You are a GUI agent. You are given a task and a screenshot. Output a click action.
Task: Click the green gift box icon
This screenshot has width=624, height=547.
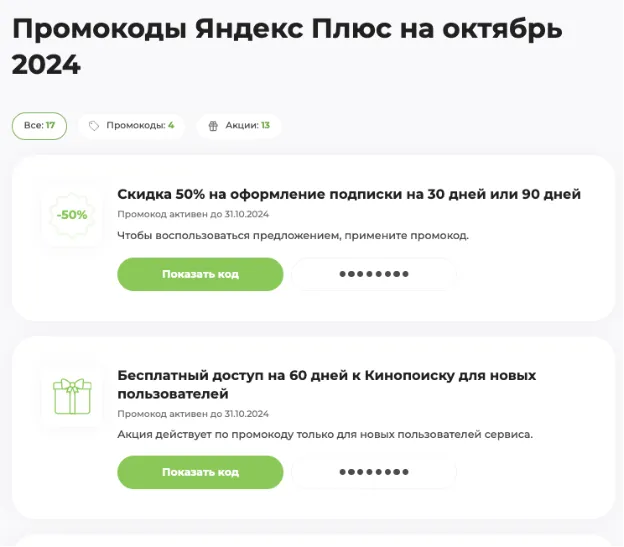click(72, 397)
